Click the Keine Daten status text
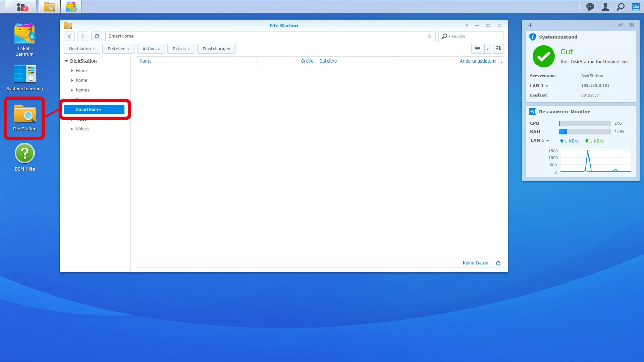 tap(475, 263)
